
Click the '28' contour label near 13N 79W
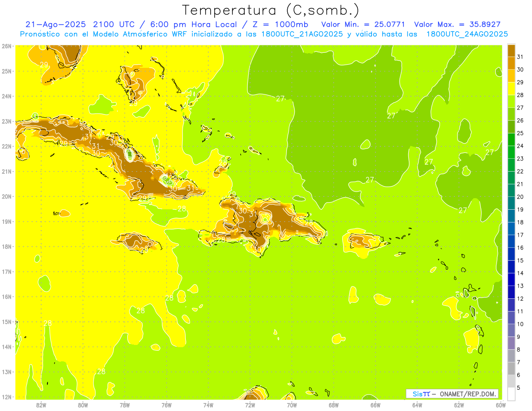(101, 372)
